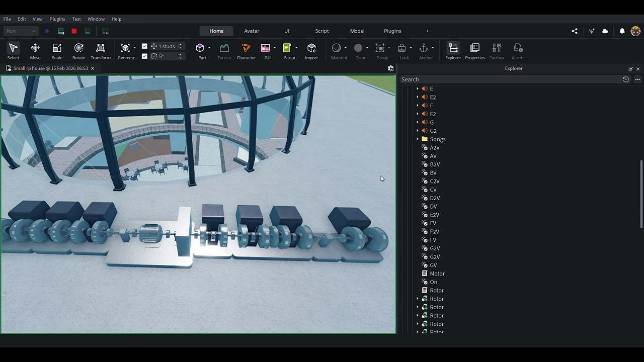Switch to the Rotate tool
644x362 pixels.
coord(78,51)
